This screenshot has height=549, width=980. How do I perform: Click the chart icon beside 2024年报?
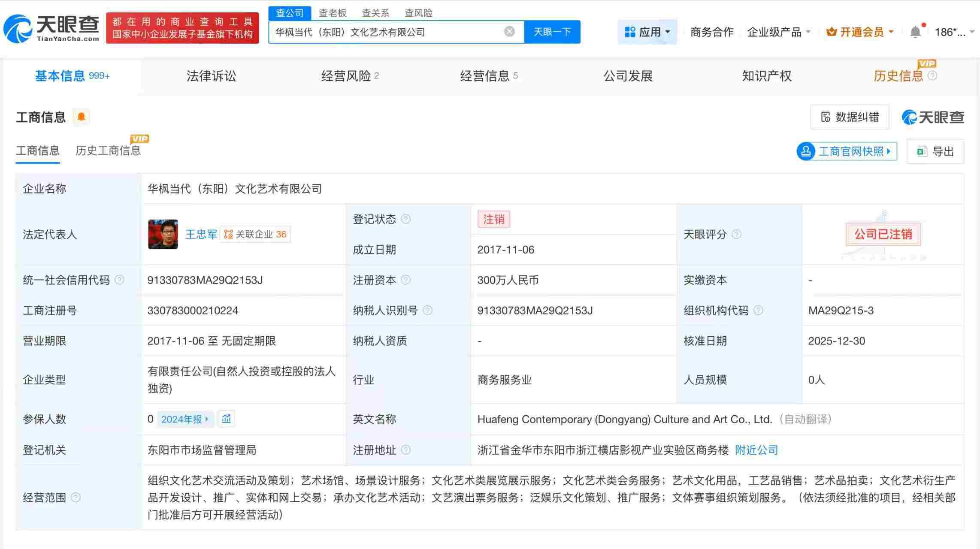coord(226,419)
